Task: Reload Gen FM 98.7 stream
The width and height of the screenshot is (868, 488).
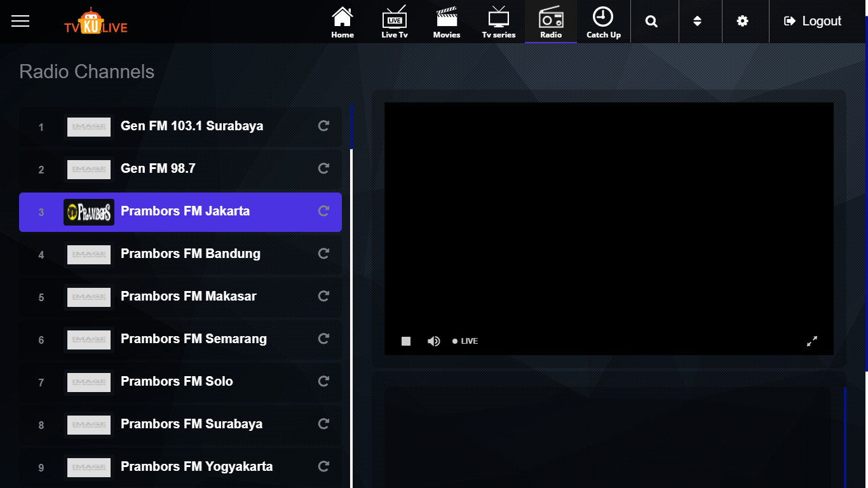Action: click(x=323, y=168)
